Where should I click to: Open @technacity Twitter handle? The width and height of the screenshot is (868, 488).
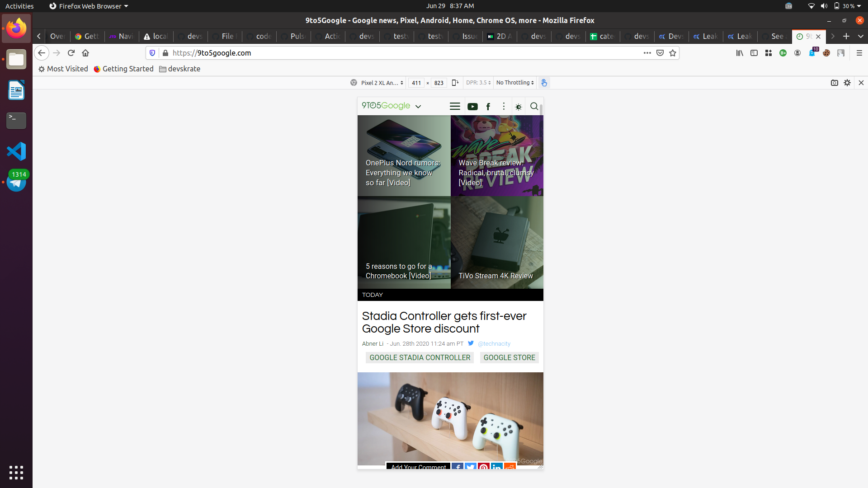(494, 343)
